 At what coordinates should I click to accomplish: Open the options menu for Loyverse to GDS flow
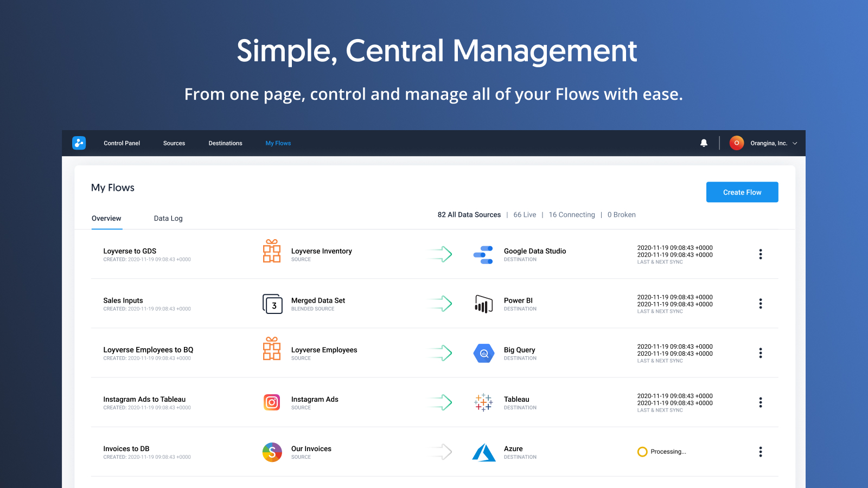coord(761,254)
